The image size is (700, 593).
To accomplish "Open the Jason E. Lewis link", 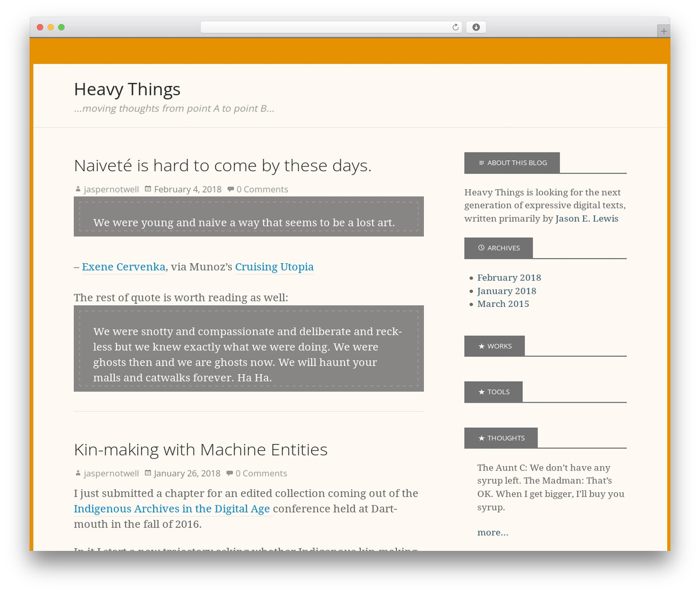I will tap(587, 219).
